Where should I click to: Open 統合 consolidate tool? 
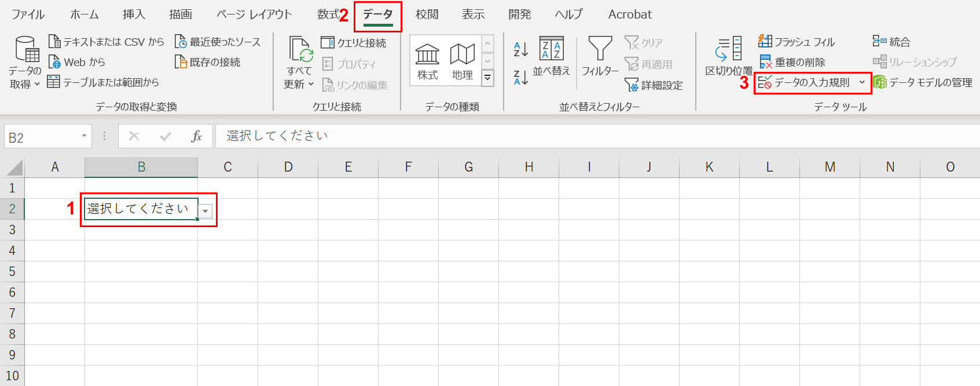tap(891, 42)
